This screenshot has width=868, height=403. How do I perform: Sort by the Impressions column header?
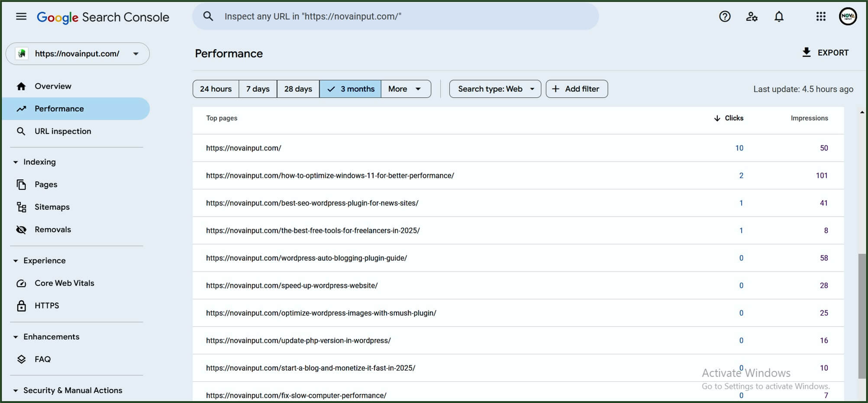click(809, 118)
